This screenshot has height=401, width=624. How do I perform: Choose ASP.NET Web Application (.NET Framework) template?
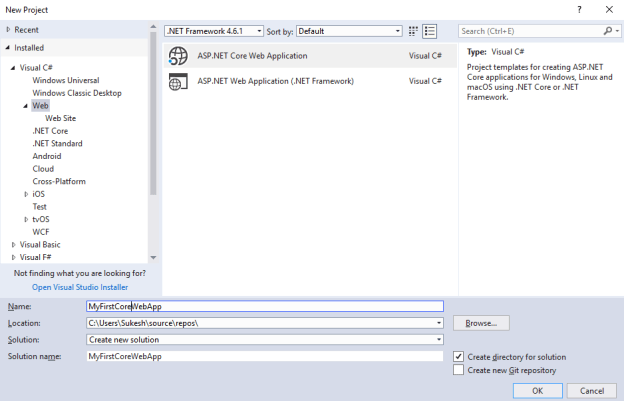pyautogui.click(x=310, y=81)
